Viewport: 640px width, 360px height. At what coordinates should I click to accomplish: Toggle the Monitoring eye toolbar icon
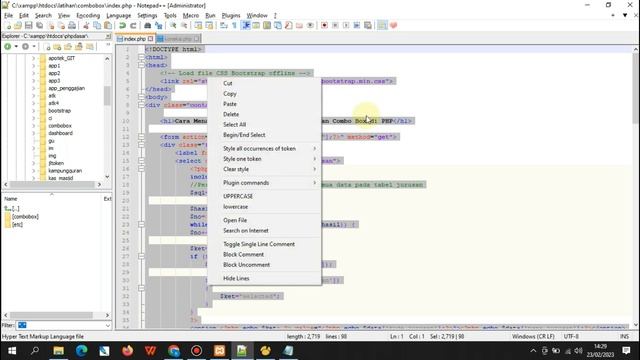coord(310,25)
